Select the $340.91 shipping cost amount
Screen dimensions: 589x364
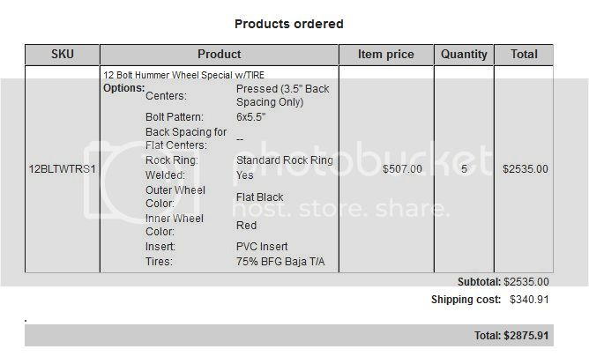click(x=529, y=300)
